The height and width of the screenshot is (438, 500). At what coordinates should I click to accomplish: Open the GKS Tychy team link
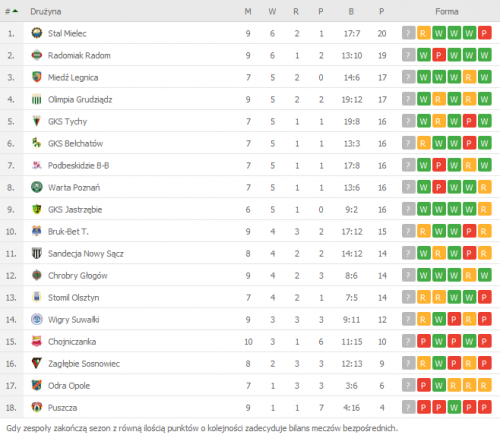point(67,121)
